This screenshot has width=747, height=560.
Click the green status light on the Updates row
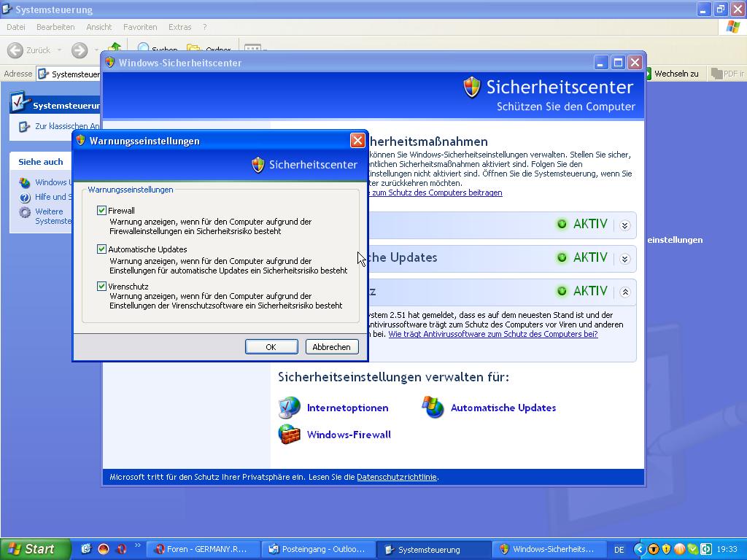click(x=562, y=257)
